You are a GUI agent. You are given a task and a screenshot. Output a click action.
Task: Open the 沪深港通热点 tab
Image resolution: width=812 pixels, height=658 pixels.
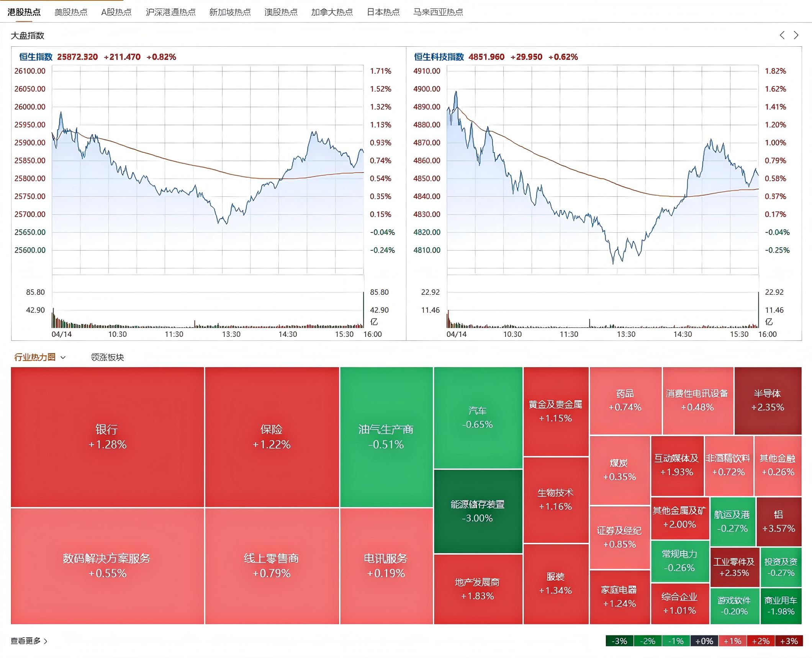pos(171,12)
